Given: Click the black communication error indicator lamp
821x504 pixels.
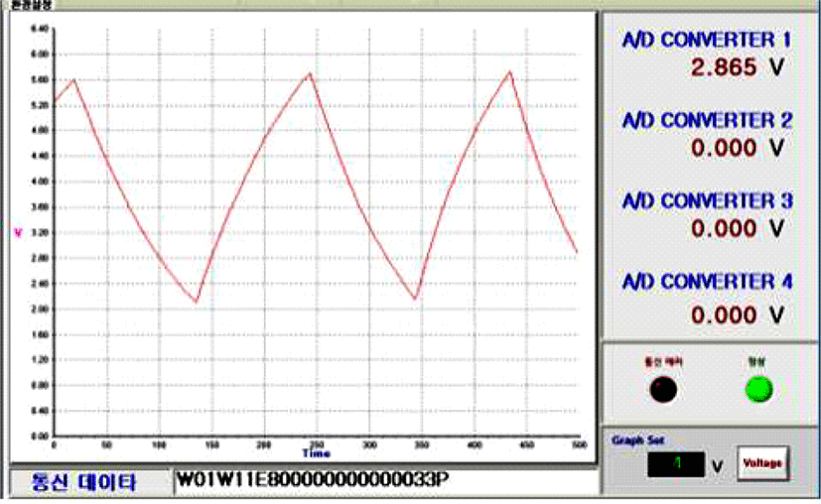Looking at the screenshot, I should [x=663, y=389].
